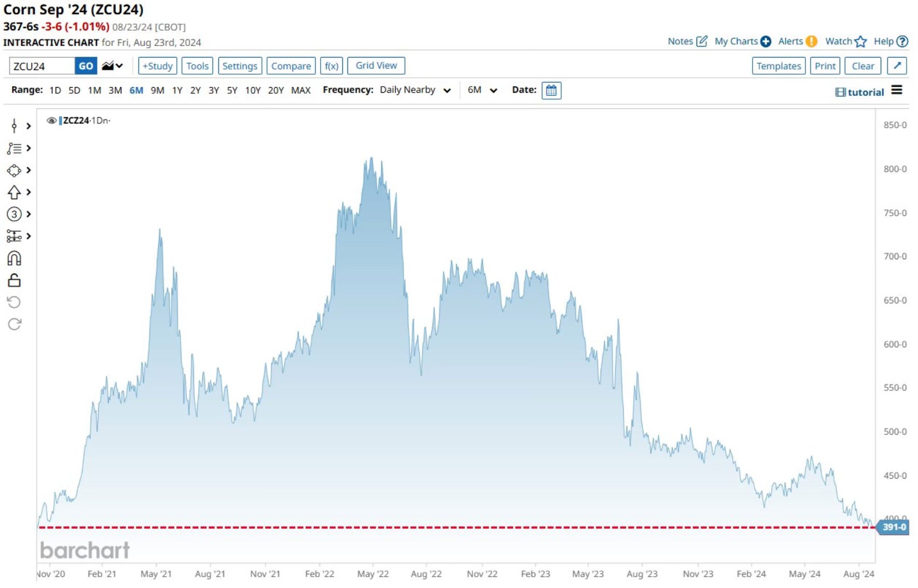Click the ZCZ24 series legend label
This screenshot has height=588, width=918.
click(x=76, y=121)
